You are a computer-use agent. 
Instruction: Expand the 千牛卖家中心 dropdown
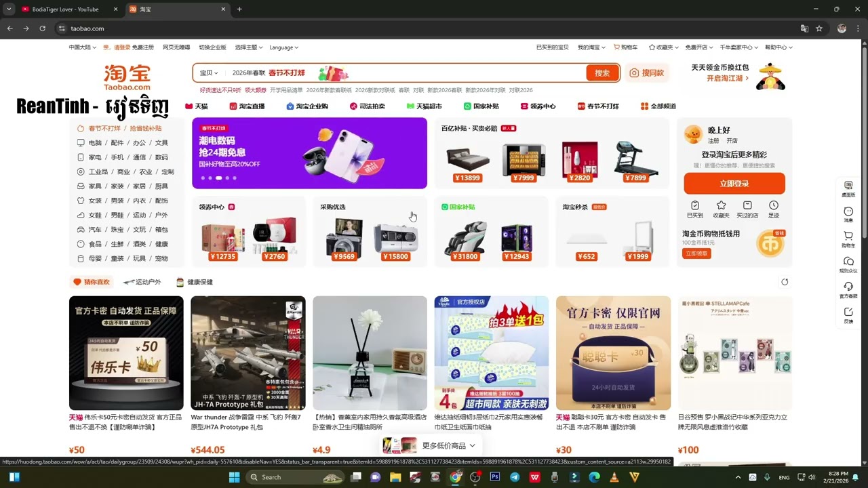coord(738,47)
